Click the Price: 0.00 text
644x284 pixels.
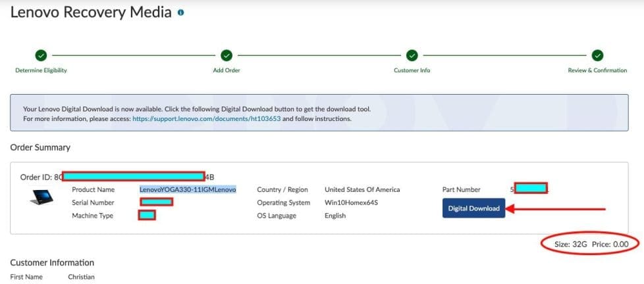coord(610,244)
